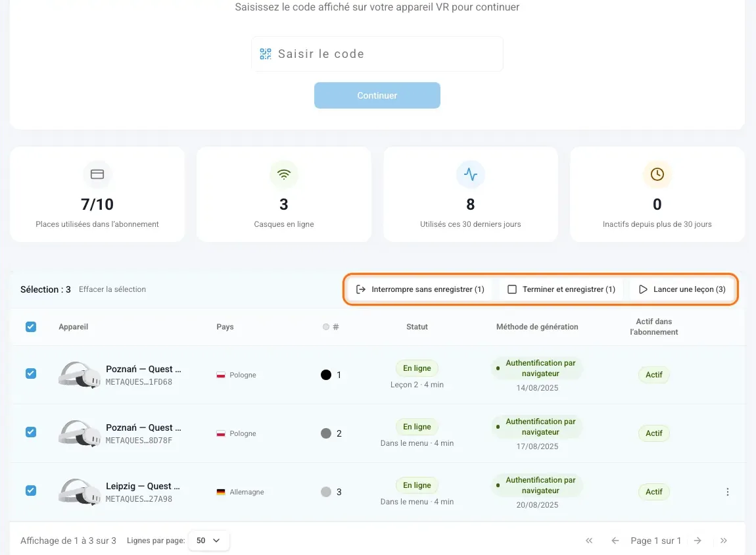Click the dark gray color dot for device 2
The width and height of the screenshot is (756, 555).
point(326,433)
